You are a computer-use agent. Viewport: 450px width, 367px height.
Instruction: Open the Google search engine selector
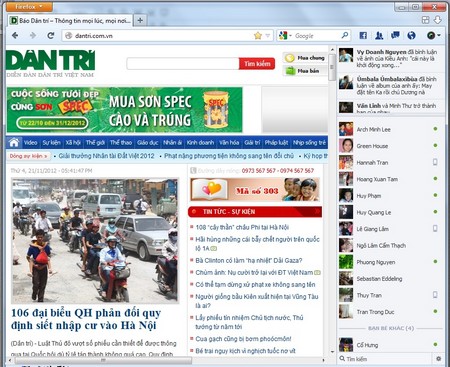(x=285, y=35)
